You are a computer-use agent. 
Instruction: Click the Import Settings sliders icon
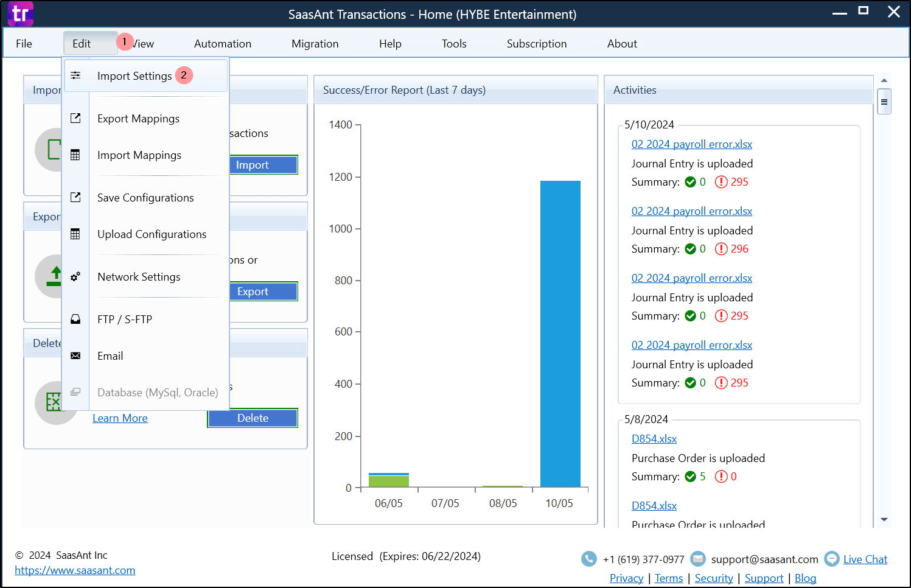click(x=75, y=75)
